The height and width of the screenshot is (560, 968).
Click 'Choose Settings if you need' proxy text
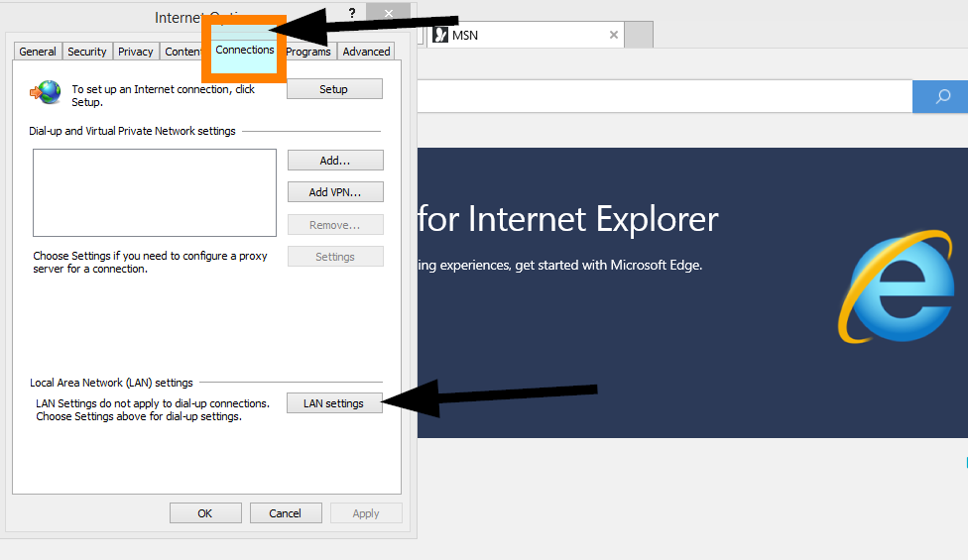tap(150, 262)
